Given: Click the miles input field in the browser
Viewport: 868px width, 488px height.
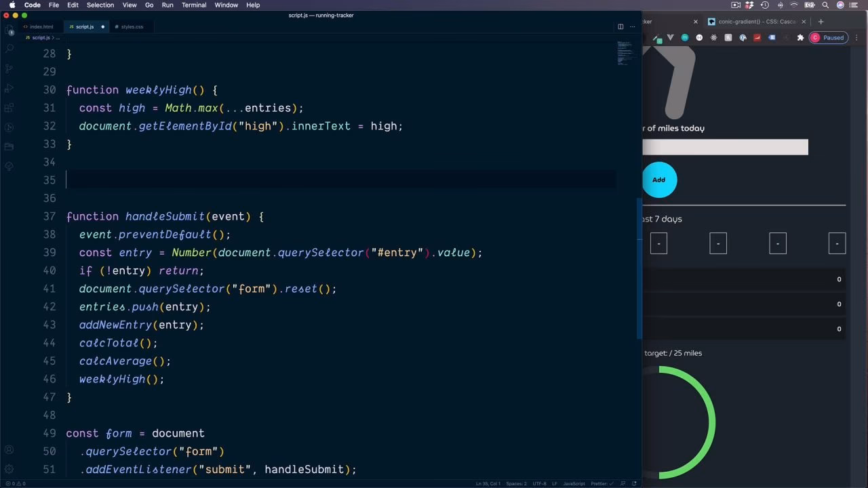Looking at the screenshot, I should point(725,147).
